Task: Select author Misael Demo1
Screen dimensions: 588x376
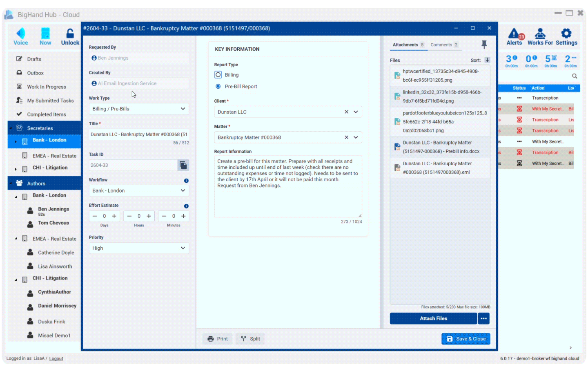Action: (54, 336)
